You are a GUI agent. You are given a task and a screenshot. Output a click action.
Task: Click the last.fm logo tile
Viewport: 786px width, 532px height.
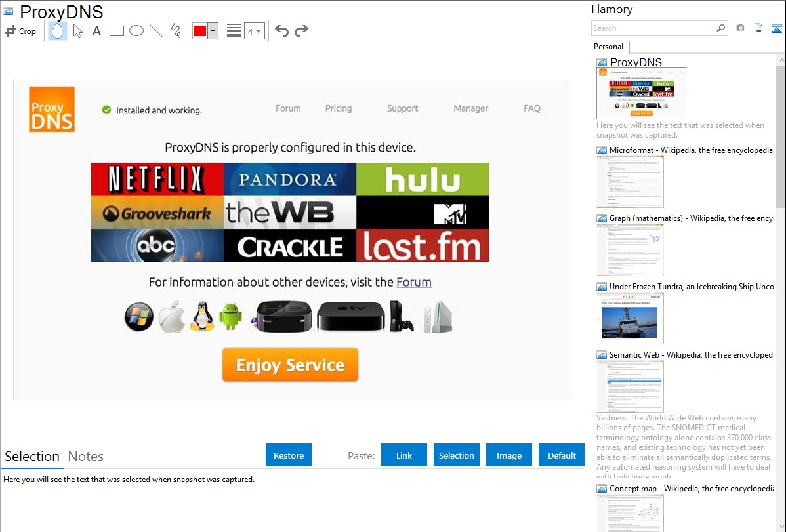[x=423, y=246]
